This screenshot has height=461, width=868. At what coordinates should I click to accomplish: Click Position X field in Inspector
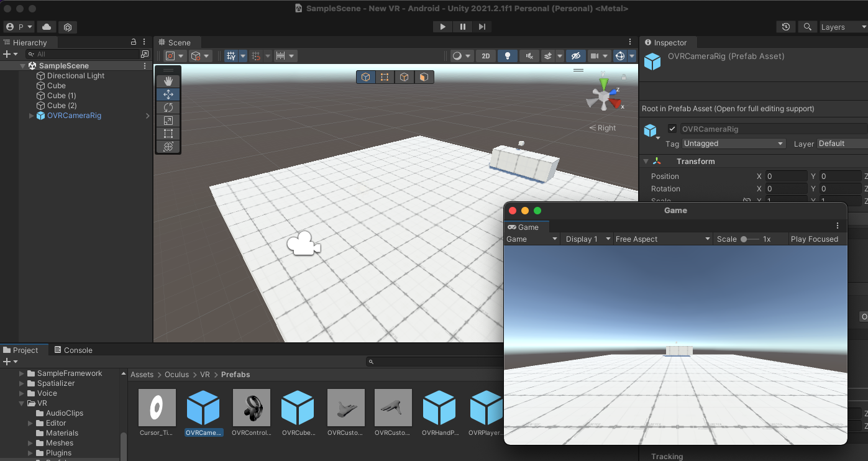click(x=785, y=176)
